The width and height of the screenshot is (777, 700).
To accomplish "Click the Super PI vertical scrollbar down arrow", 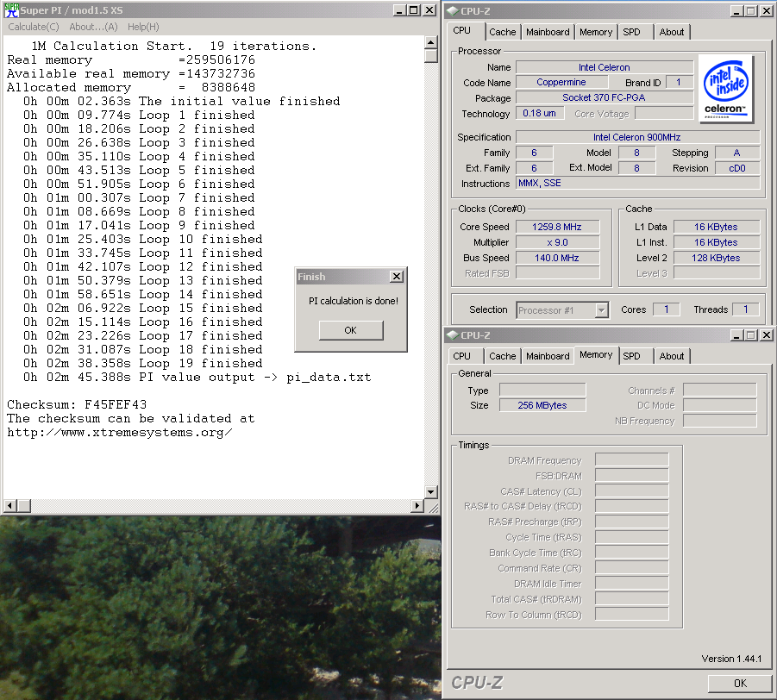I will (x=430, y=492).
